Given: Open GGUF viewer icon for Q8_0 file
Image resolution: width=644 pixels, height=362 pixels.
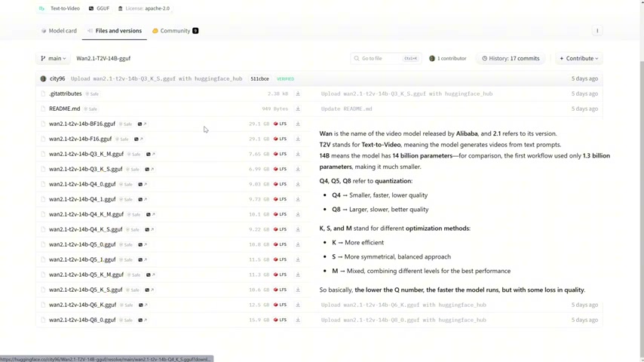Looking at the screenshot, I should pos(142,320).
